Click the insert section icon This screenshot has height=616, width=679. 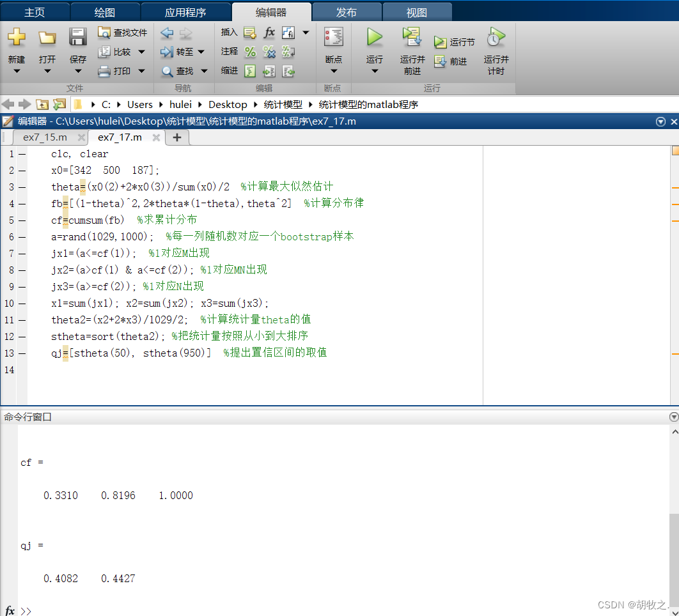250,33
